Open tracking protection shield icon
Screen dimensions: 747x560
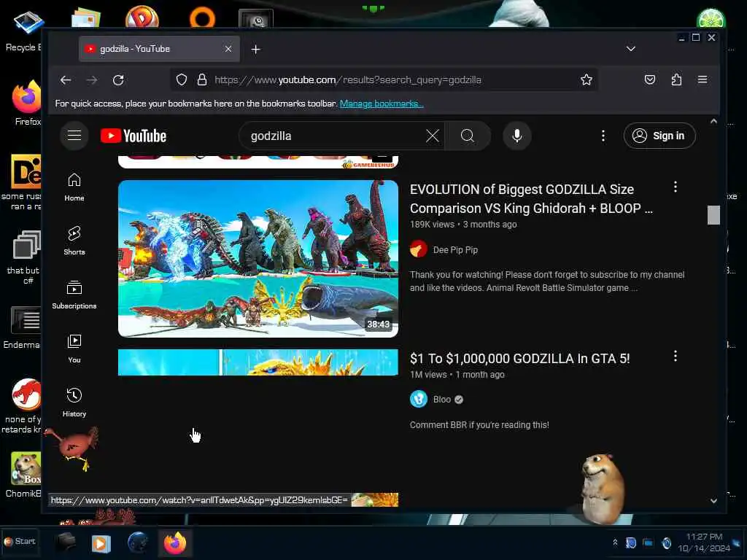pos(182,80)
